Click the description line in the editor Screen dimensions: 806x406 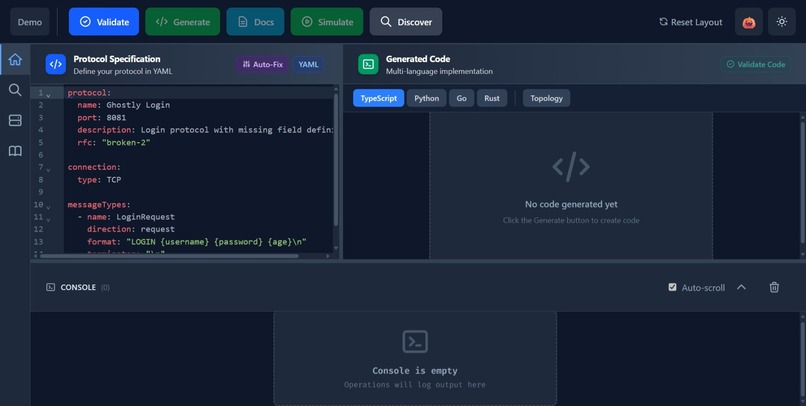coord(205,130)
